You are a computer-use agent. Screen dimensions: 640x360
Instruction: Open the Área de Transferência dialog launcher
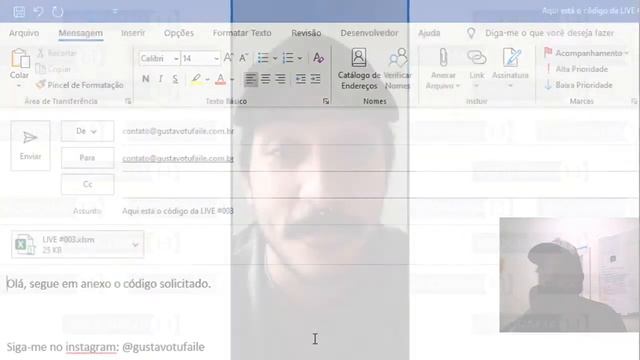128,101
